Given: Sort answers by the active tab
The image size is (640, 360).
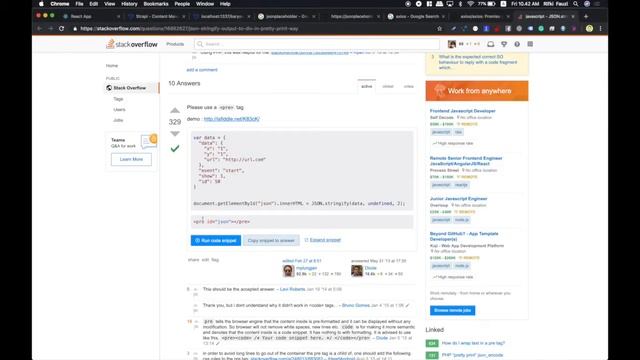Looking at the screenshot, I should [367, 86].
